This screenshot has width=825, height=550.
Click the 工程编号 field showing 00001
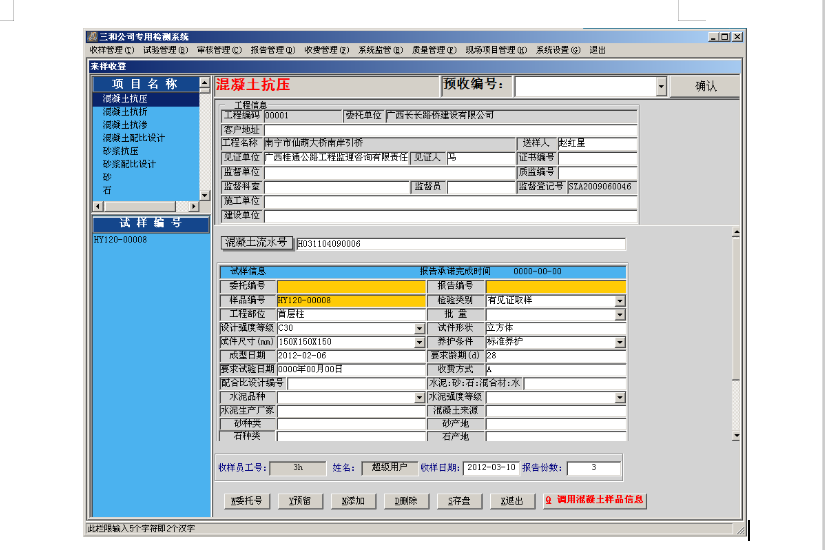[x=303, y=115]
